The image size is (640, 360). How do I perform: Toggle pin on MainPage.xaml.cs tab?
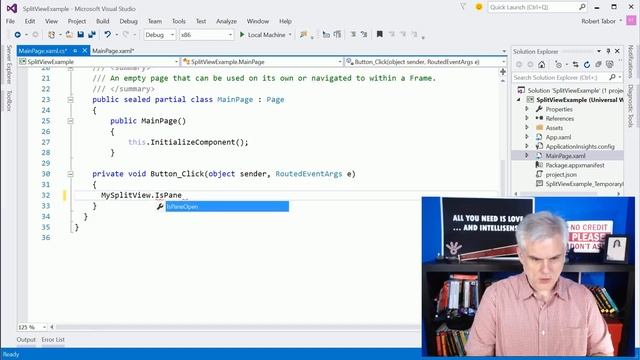pyautogui.click(x=75, y=51)
